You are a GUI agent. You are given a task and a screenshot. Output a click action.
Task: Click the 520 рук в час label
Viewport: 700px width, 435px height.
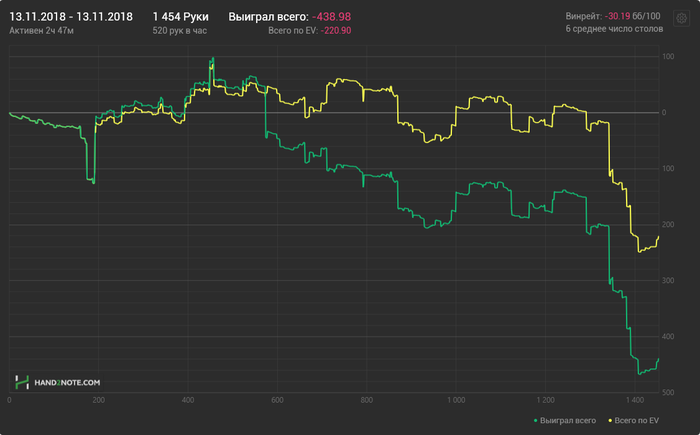[x=179, y=31]
